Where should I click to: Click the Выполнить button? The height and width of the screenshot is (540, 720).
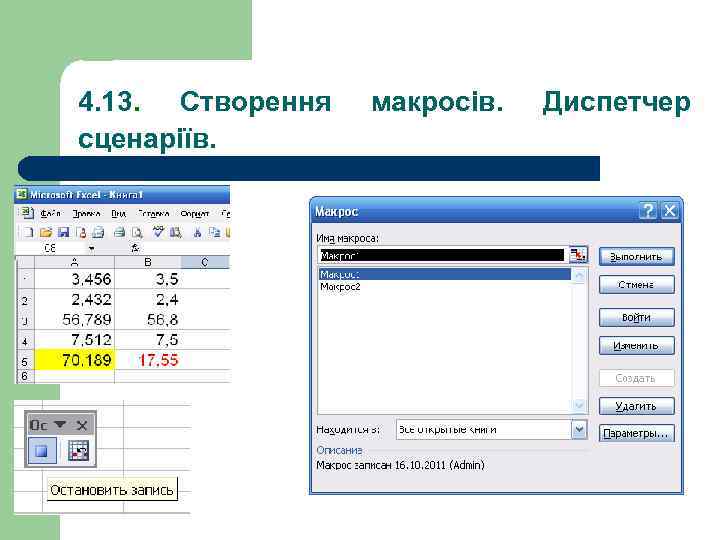pyautogui.click(x=636, y=256)
